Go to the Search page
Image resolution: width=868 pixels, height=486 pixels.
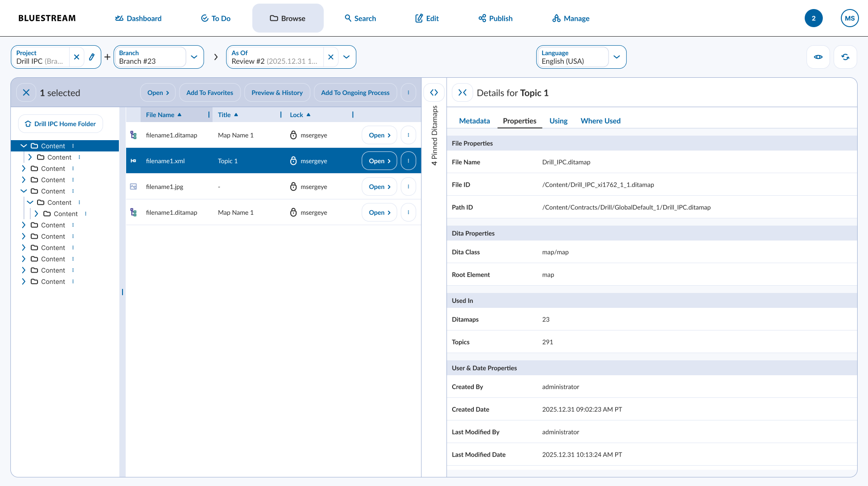click(360, 18)
